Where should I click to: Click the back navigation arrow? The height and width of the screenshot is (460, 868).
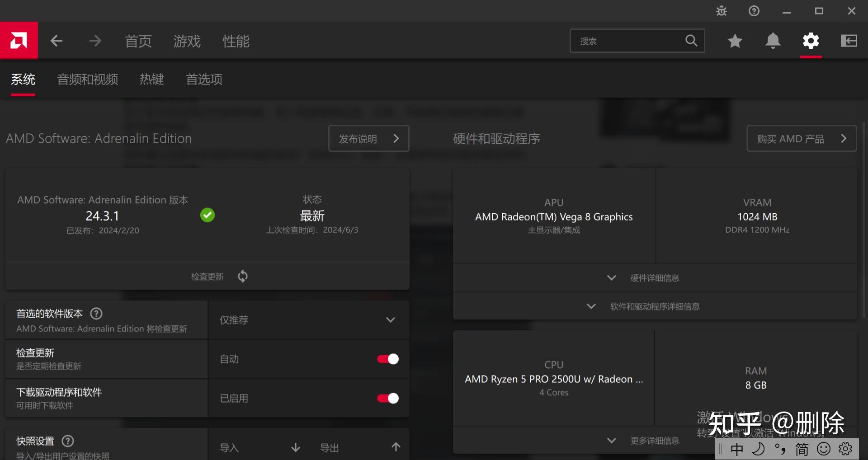click(x=57, y=40)
